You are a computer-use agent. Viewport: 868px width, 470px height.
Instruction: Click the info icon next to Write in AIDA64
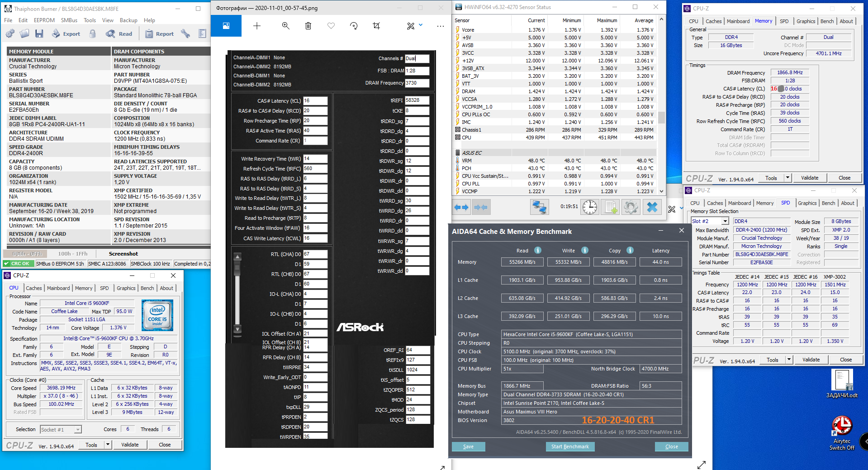[x=585, y=250]
